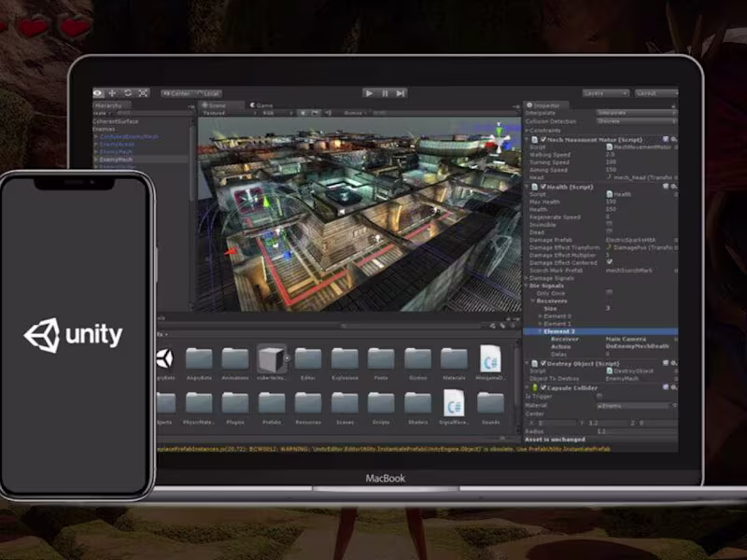Start Play mode
This screenshot has width=747, height=560.
pyautogui.click(x=369, y=93)
